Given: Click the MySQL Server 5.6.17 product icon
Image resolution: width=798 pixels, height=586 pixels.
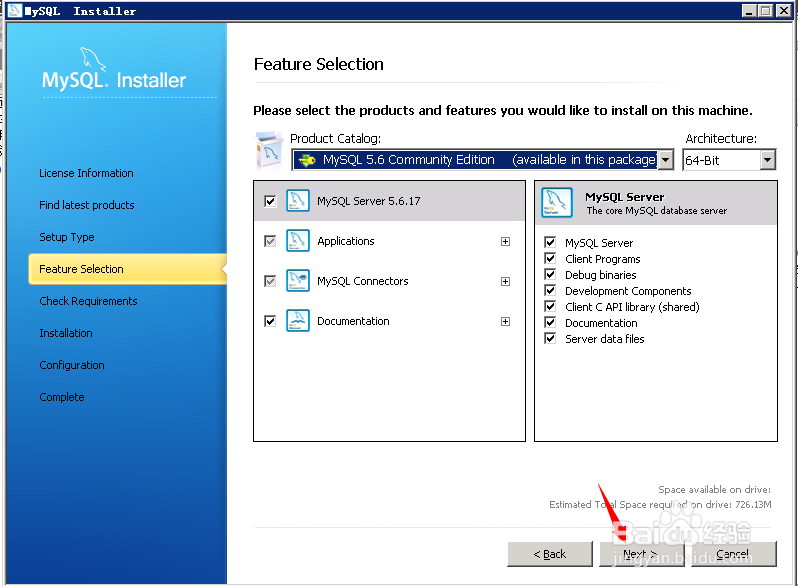Looking at the screenshot, I should click(x=298, y=201).
